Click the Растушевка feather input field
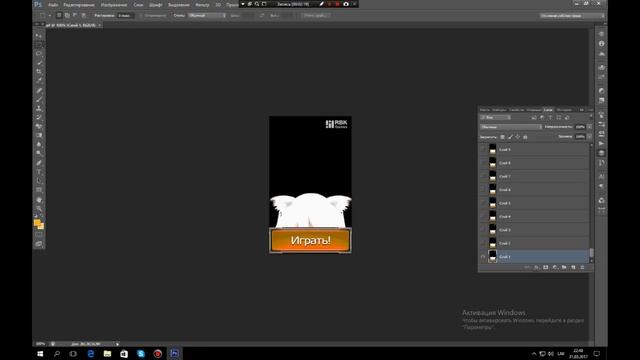The height and width of the screenshot is (360, 640). pos(125,16)
